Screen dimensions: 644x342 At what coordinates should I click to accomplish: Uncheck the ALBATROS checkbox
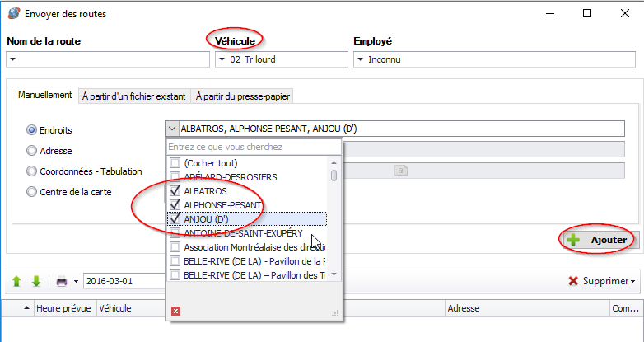[x=175, y=190]
